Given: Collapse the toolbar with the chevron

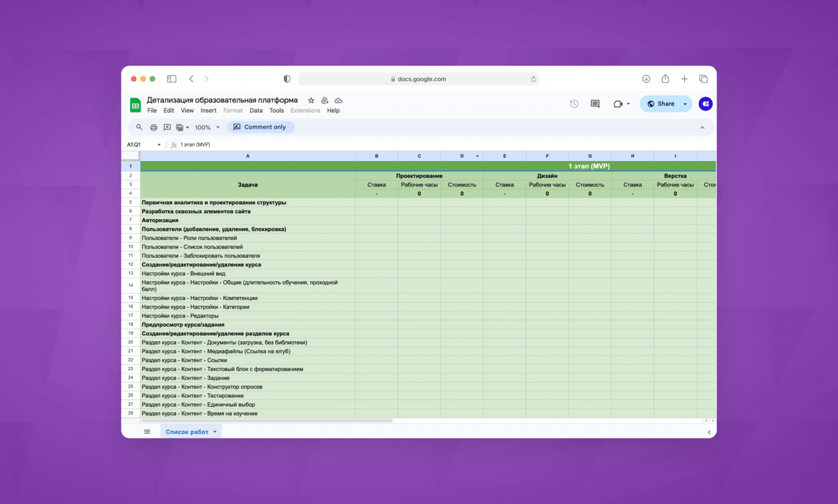Looking at the screenshot, I should (x=702, y=128).
